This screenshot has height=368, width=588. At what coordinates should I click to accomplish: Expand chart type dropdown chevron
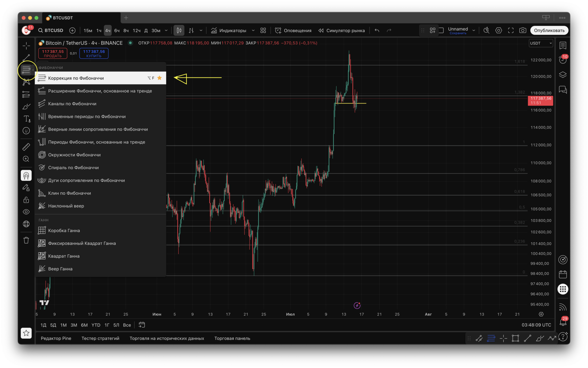click(201, 30)
